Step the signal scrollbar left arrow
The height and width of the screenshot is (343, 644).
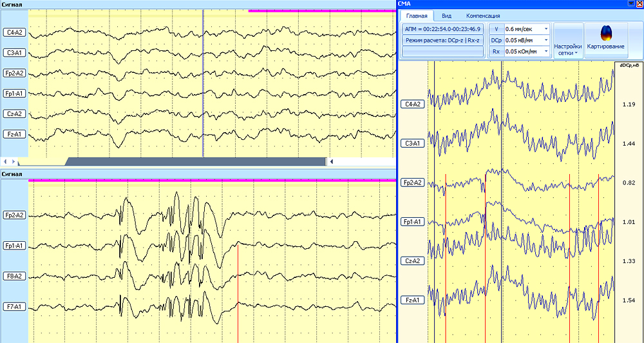(x=6, y=162)
